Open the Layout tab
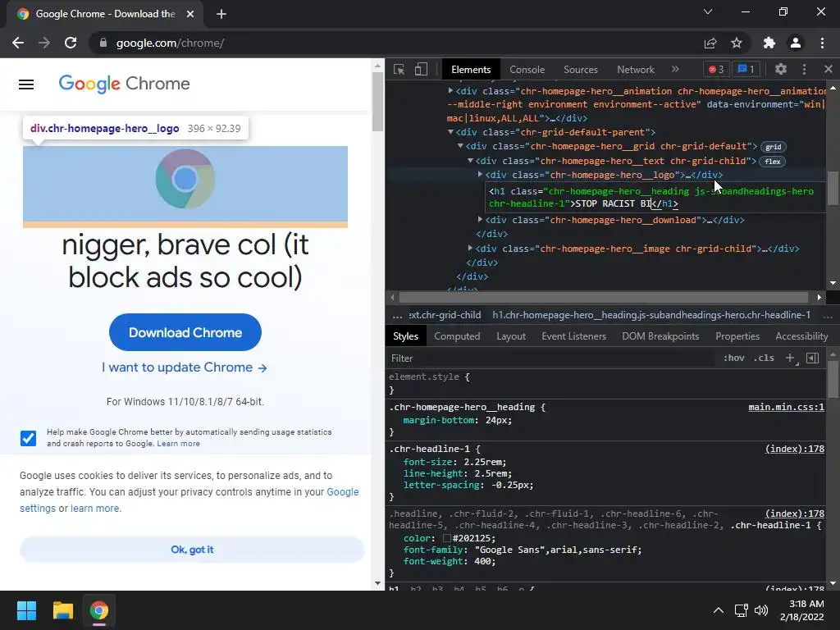The image size is (840, 630). 511,336
